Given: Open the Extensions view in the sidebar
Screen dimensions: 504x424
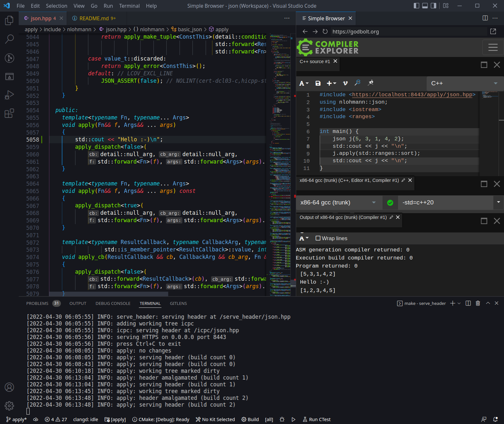Looking at the screenshot, I should [9, 113].
